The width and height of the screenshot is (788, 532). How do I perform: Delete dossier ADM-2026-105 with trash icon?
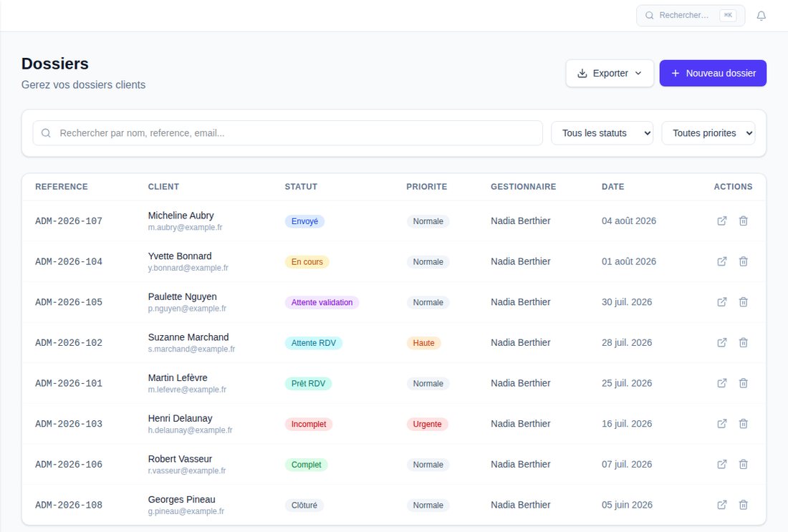tap(744, 302)
